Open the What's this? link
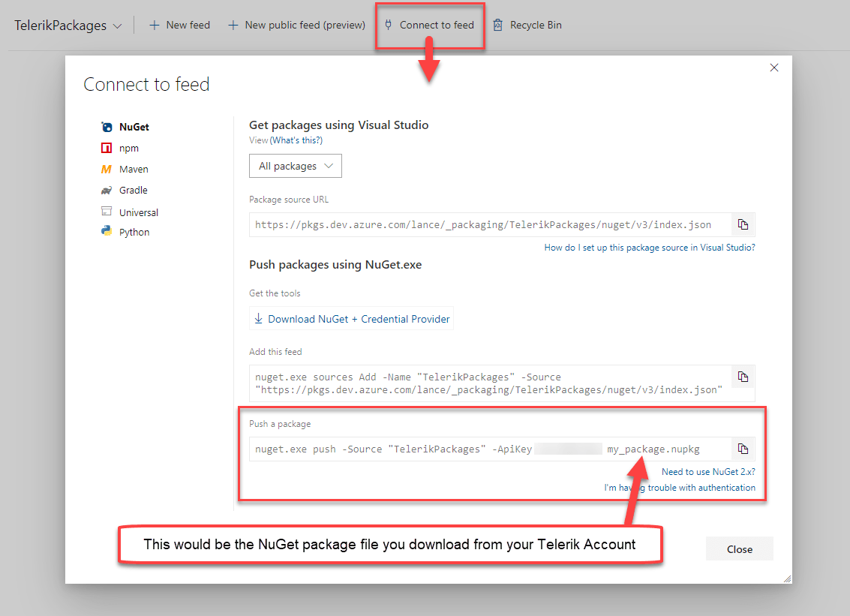Screen dimensions: 850x616 pos(296,140)
